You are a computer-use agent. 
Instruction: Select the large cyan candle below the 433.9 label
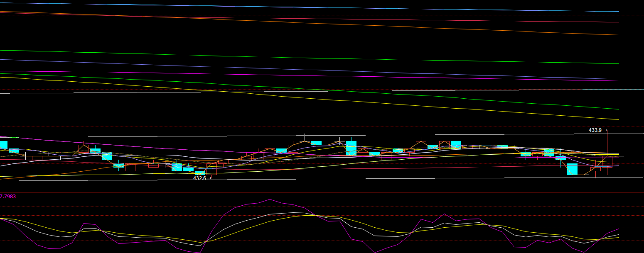[x=572, y=169]
